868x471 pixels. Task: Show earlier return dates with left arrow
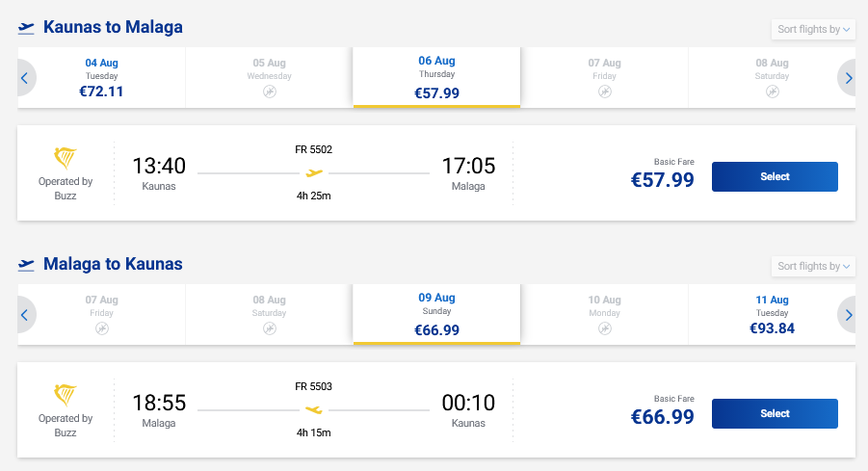click(x=25, y=315)
